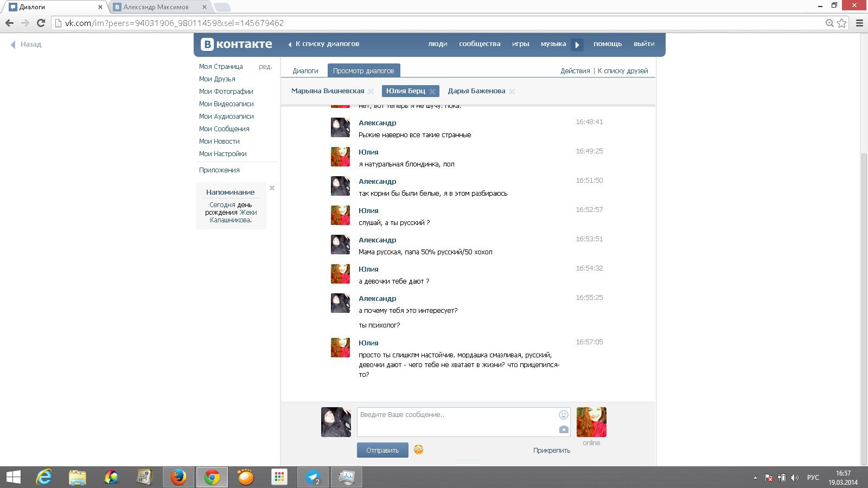Select the Просмотр диалогов tab
Viewport: 868px width, 488px height.
pos(363,71)
